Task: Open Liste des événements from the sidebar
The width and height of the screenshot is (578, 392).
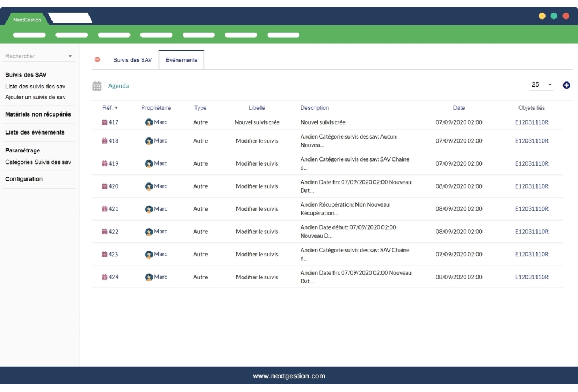Action: click(35, 132)
